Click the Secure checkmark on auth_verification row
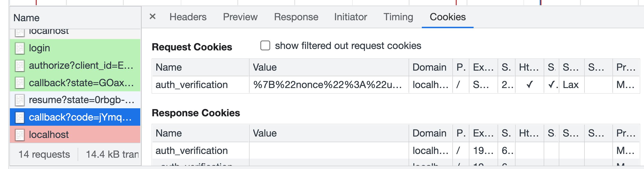The image size is (644, 169). tap(552, 85)
